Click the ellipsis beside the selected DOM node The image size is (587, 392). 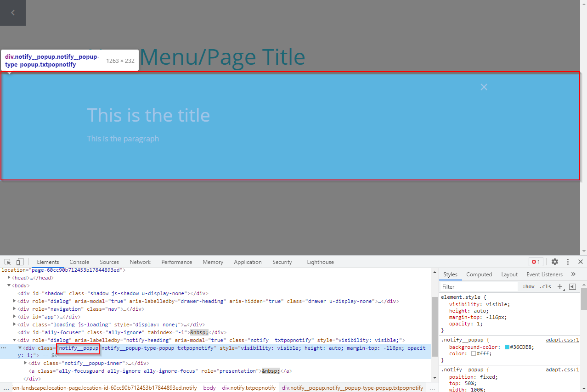(x=4, y=348)
